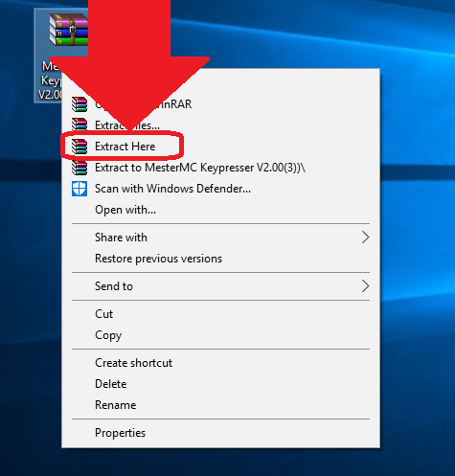
Task: Select Open with... menu entry
Action: coord(220,210)
